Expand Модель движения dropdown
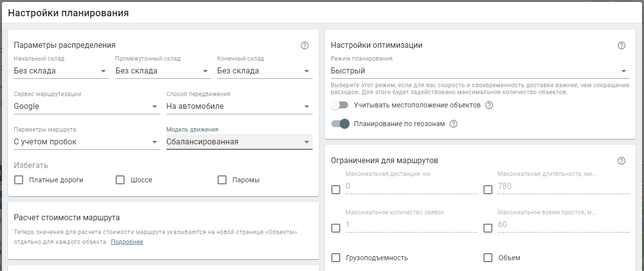Image resolution: width=644 pixels, height=271 pixels. 239,142
